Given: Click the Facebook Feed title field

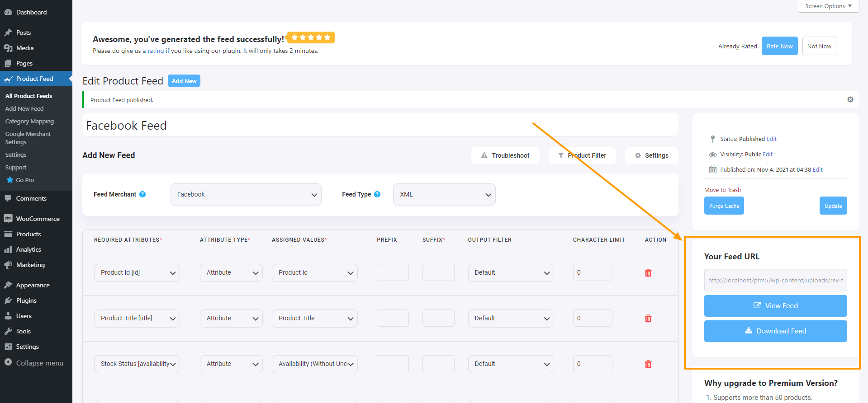Looking at the screenshot, I should 380,125.
